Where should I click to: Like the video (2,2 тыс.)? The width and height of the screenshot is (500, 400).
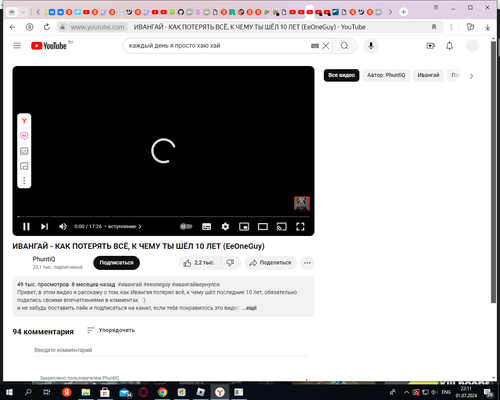[x=199, y=263]
